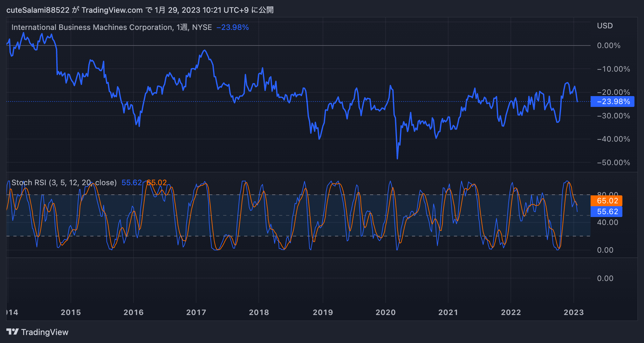
Task: Click the USD currency label
Action: click(605, 26)
